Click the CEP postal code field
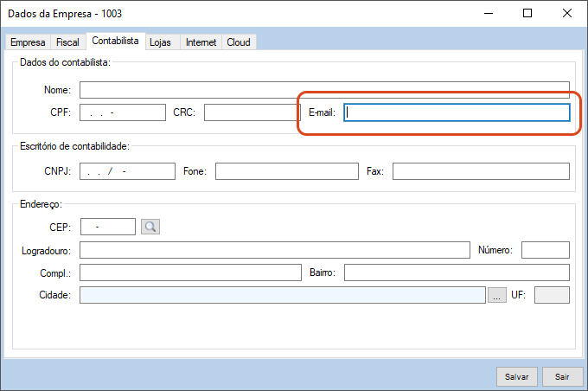This screenshot has width=588, height=391. coord(108,227)
